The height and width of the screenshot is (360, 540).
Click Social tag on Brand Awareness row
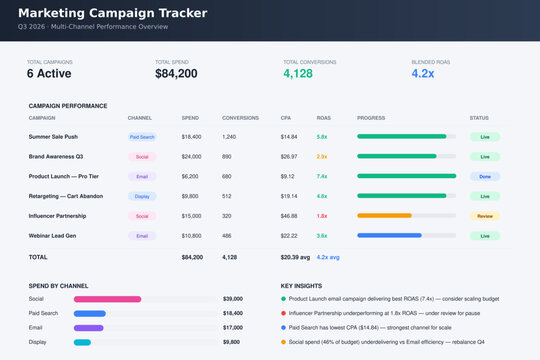[142, 157]
